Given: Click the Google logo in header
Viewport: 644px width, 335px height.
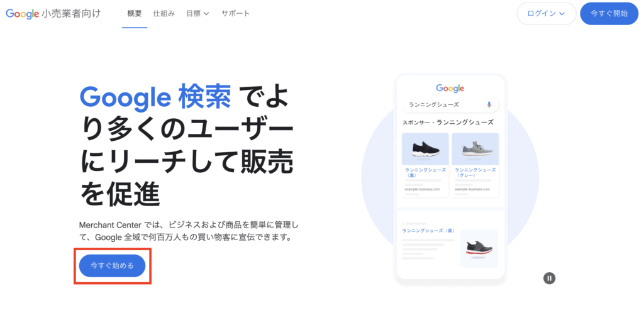Looking at the screenshot, I should click(22, 14).
